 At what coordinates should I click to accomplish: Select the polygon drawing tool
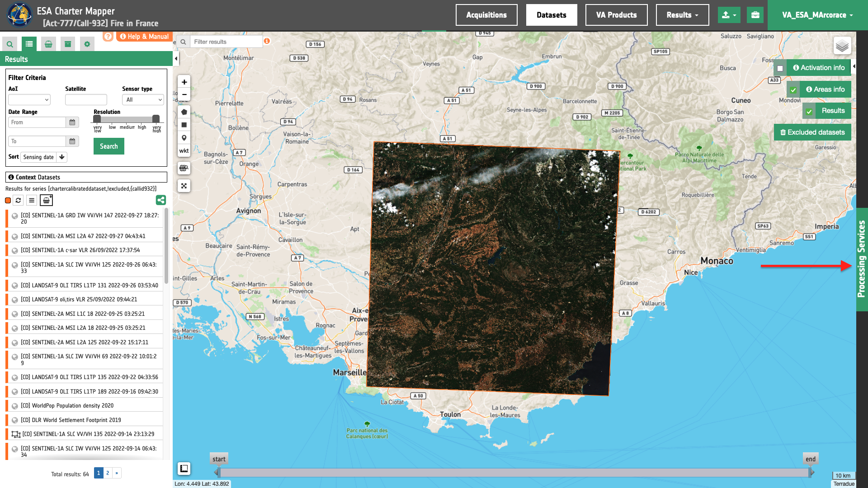click(x=184, y=112)
